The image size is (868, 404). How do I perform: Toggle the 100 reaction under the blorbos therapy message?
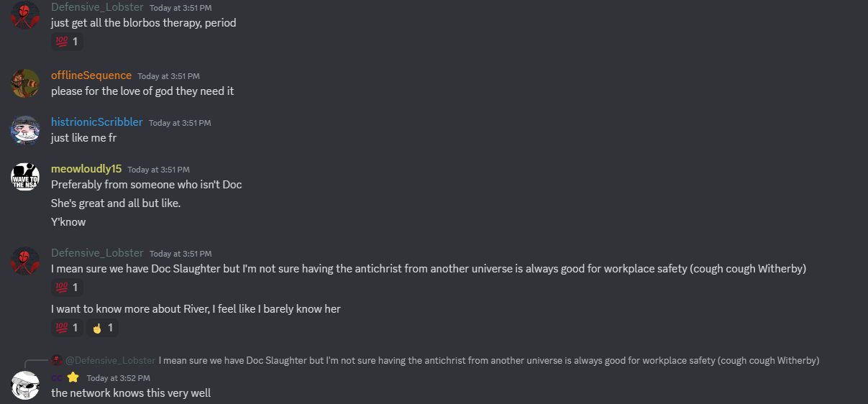coord(67,42)
